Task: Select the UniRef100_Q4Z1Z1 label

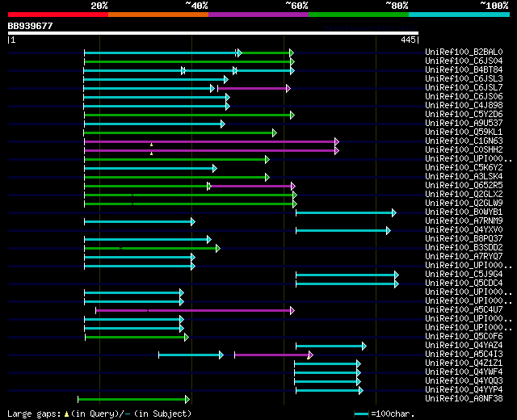Action: click(464, 363)
